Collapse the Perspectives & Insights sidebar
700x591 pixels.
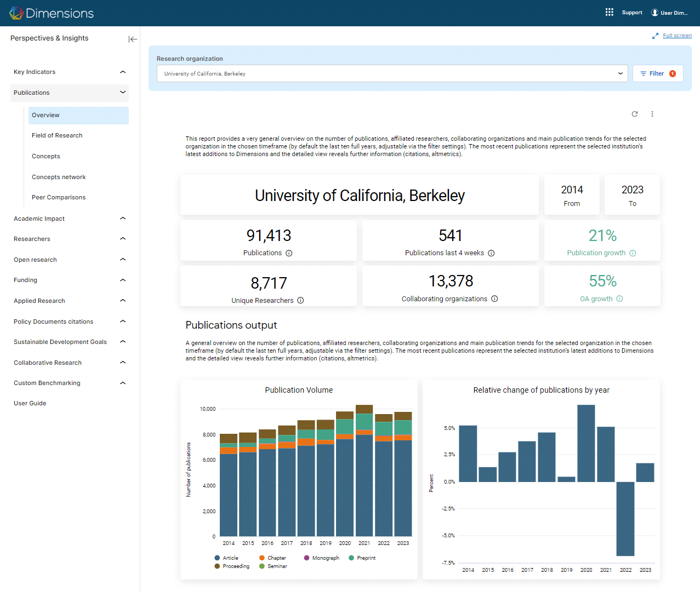[x=133, y=39]
